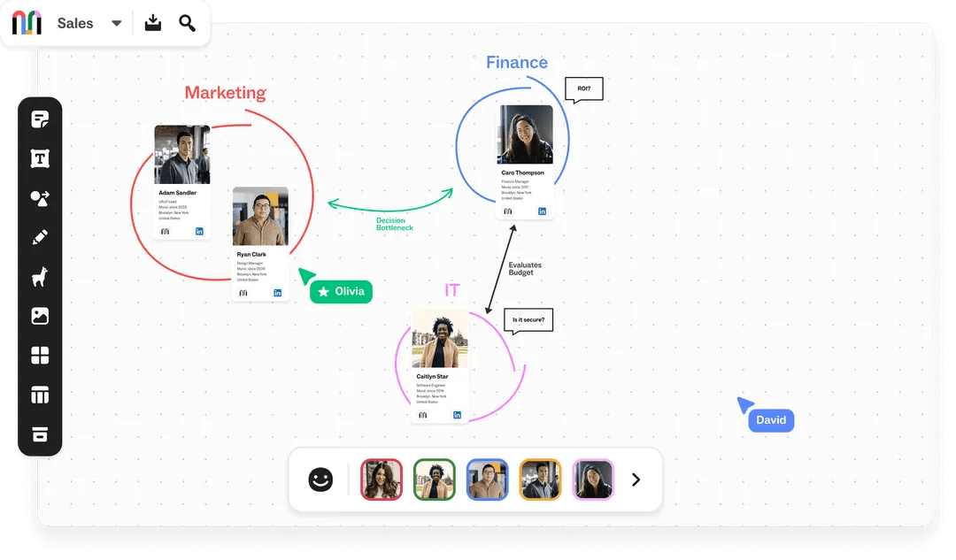Image resolution: width=956 pixels, height=560 pixels.
Task: Open the image insert tool
Action: [x=40, y=316]
